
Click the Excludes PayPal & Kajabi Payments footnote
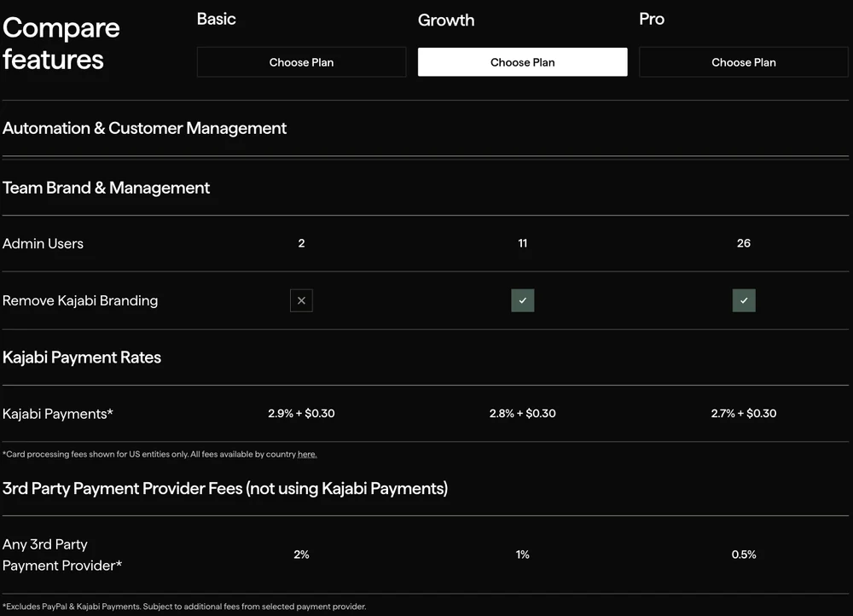pyautogui.click(x=184, y=607)
